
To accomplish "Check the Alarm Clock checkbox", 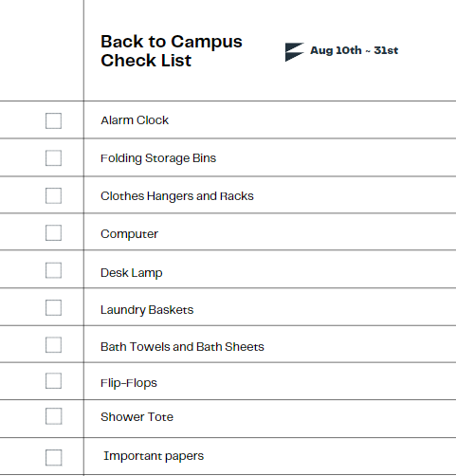I will pyautogui.click(x=53, y=120).
